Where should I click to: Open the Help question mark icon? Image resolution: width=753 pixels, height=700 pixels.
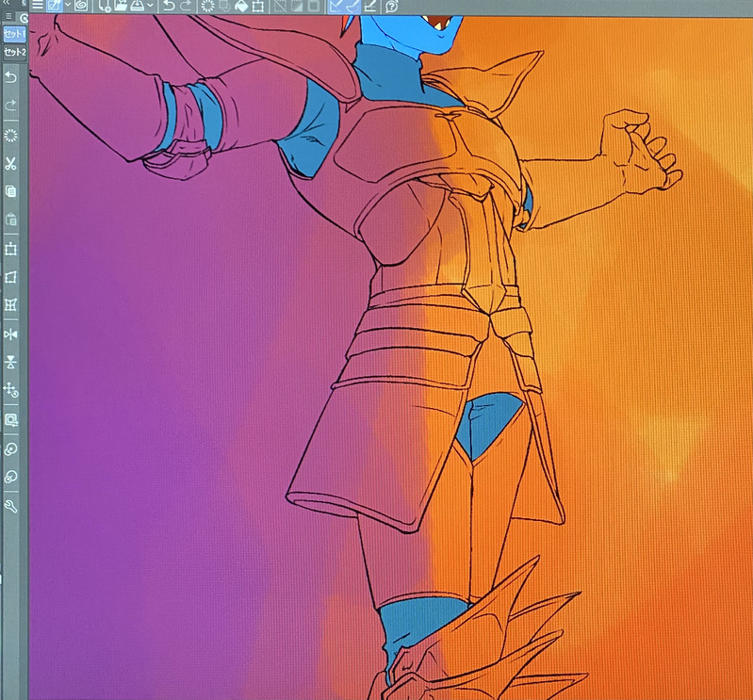pos(392,7)
